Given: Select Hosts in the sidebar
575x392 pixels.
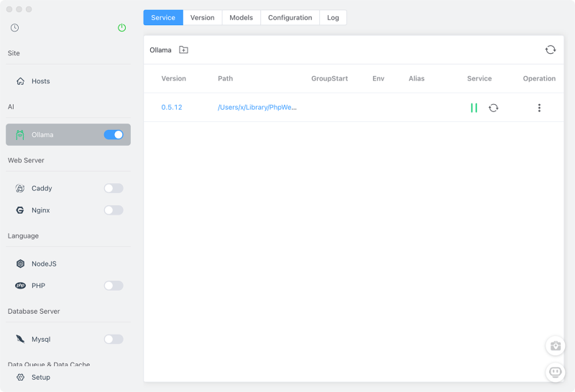Looking at the screenshot, I should point(68,81).
